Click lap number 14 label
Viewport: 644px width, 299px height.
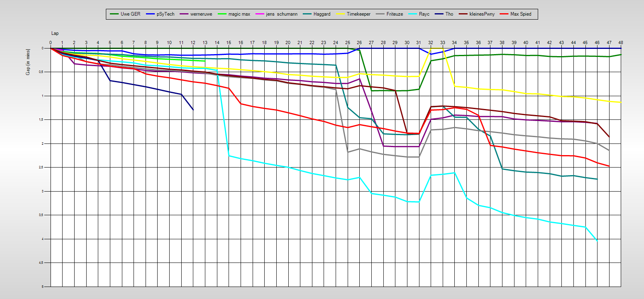click(217, 42)
